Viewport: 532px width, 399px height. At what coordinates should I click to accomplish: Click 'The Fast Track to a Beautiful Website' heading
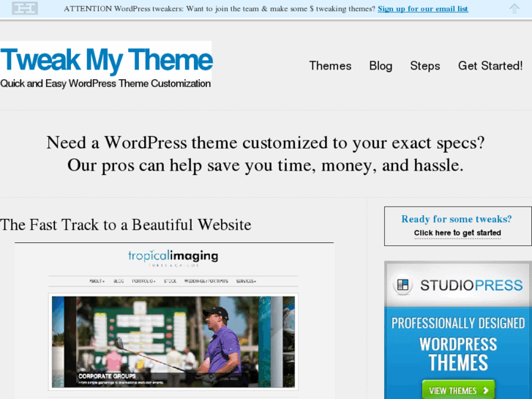tap(126, 225)
